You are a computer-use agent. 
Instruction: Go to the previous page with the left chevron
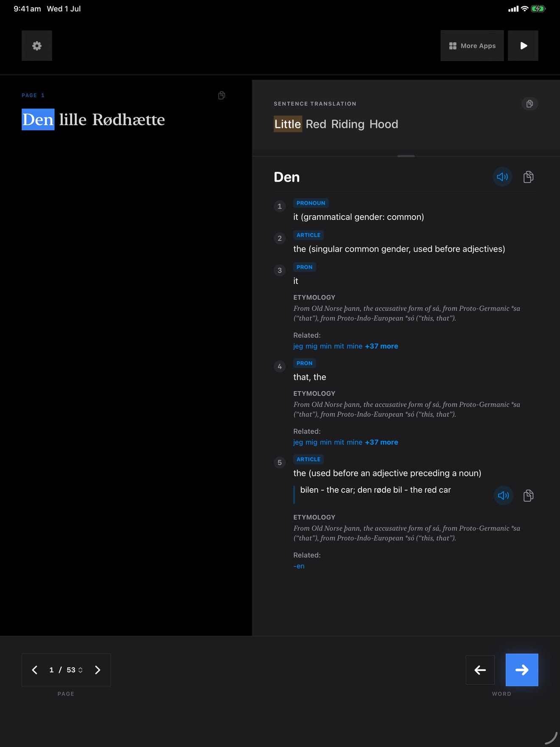pyautogui.click(x=35, y=670)
